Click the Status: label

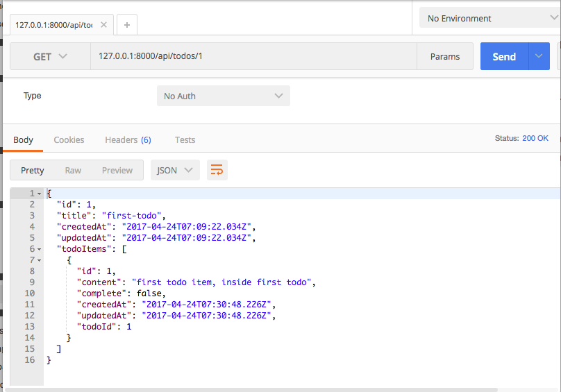point(507,138)
